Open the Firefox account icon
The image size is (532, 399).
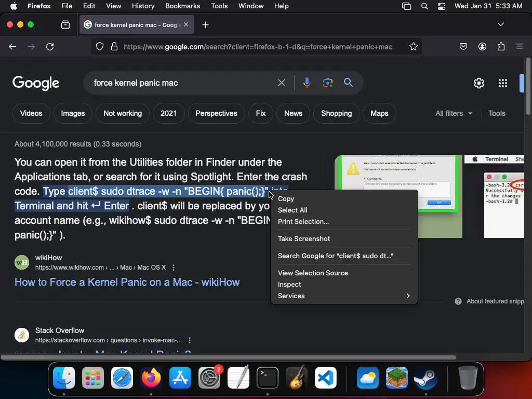pyautogui.click(x=482, y=46)
